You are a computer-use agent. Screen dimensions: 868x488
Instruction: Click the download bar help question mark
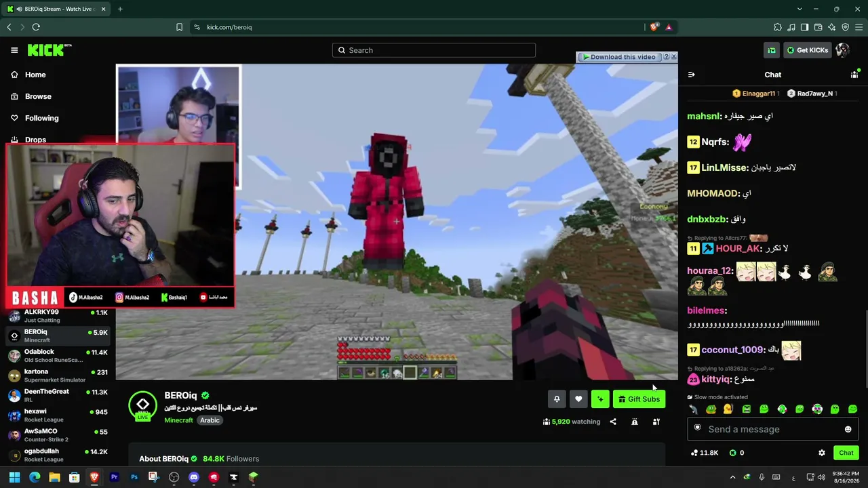tap(666, 57)
